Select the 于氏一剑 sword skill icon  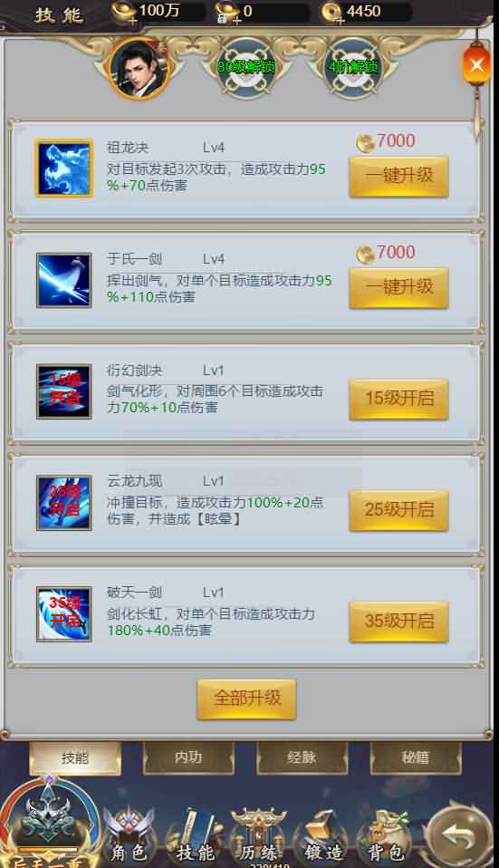tap(64, 280)
